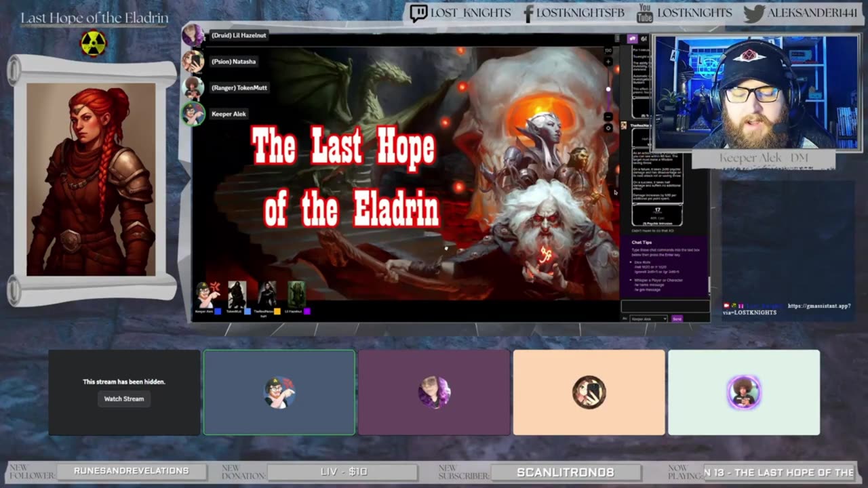Click Lil Hazelnut's purple color swatch
This screenshot has width=868, height=488.
[x=307, y=311]
